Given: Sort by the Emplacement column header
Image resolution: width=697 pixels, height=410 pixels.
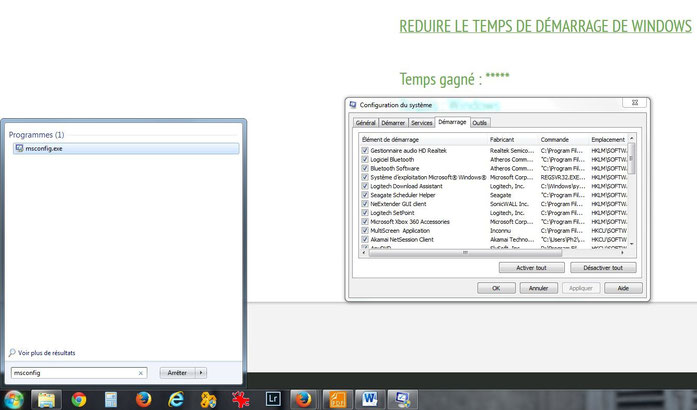Looking at the screenshot, I should [609, 139].
